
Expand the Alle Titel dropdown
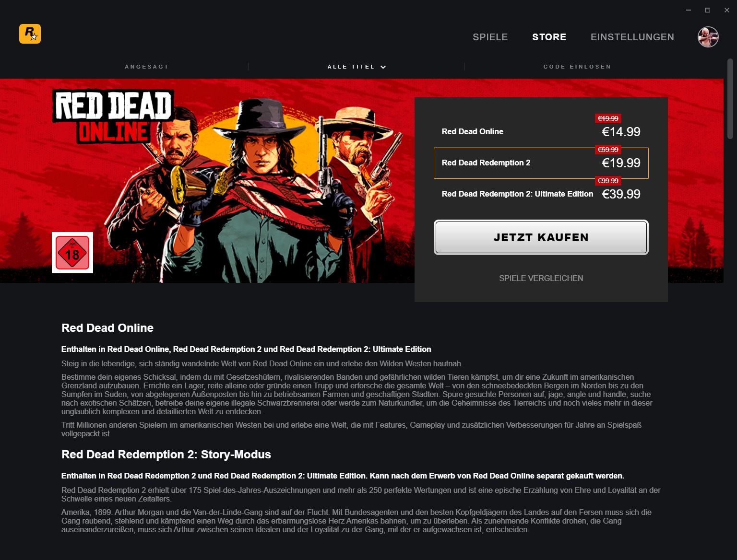click(357, 67)
